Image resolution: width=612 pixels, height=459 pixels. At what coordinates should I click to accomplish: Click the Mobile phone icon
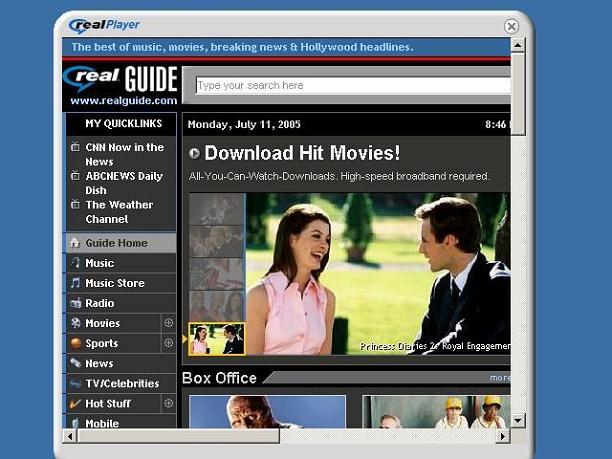75,423
